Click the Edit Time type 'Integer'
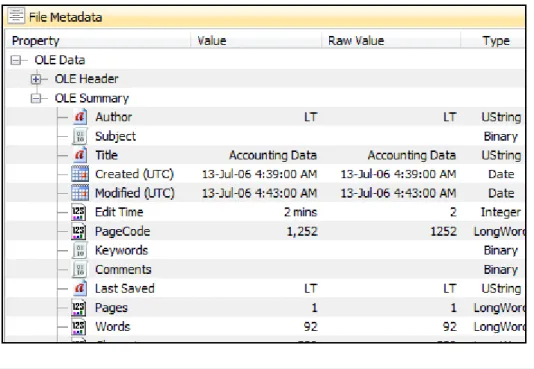The image size is (534, 369). point(501,212)
